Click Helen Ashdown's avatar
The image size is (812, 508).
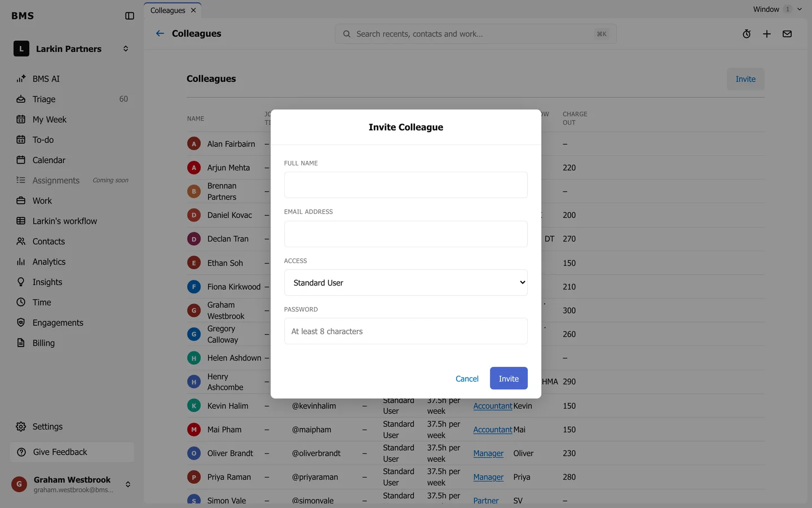[194, 358]
